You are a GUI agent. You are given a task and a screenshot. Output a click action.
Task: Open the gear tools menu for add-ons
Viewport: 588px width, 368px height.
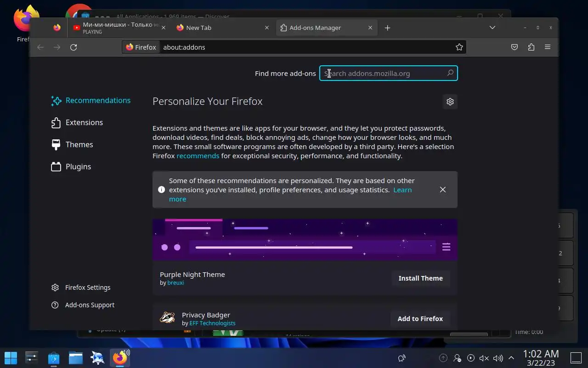point(450,102)
